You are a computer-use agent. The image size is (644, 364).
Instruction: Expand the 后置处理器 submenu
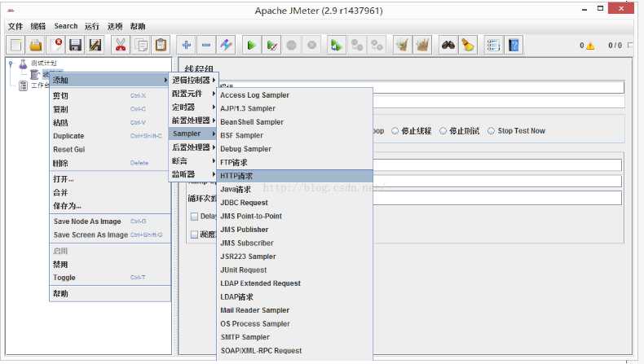coord(193,147)
